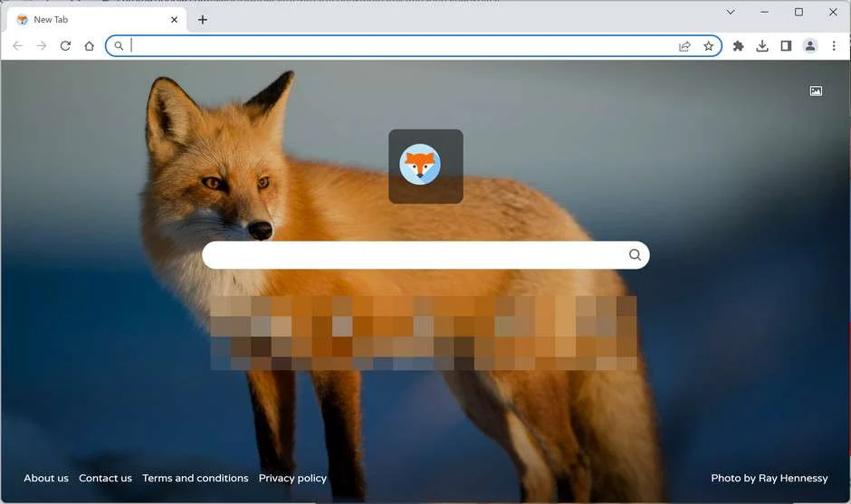Image resolution: width=851 pixels, height=504 pixels.
Task: Reload the page with the refresh icon
Action: [65, 46]
